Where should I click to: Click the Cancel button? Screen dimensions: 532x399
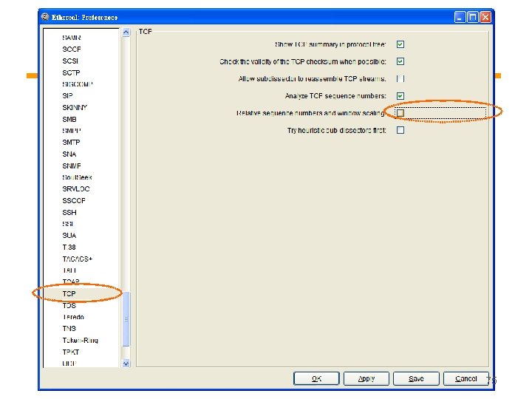465,378
